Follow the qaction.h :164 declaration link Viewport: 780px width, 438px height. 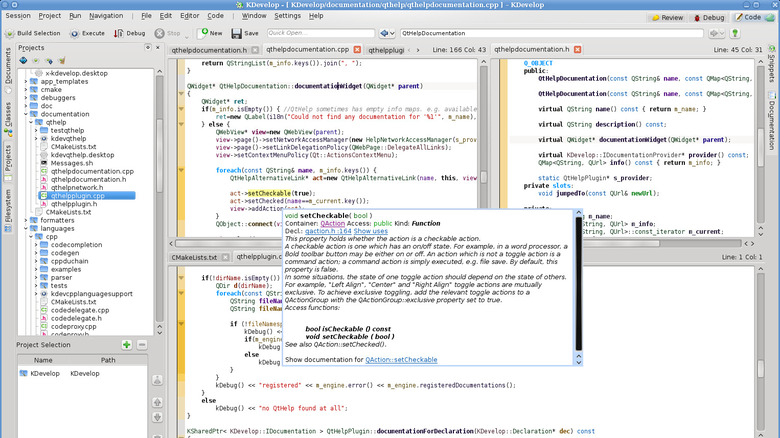[329, 231]
